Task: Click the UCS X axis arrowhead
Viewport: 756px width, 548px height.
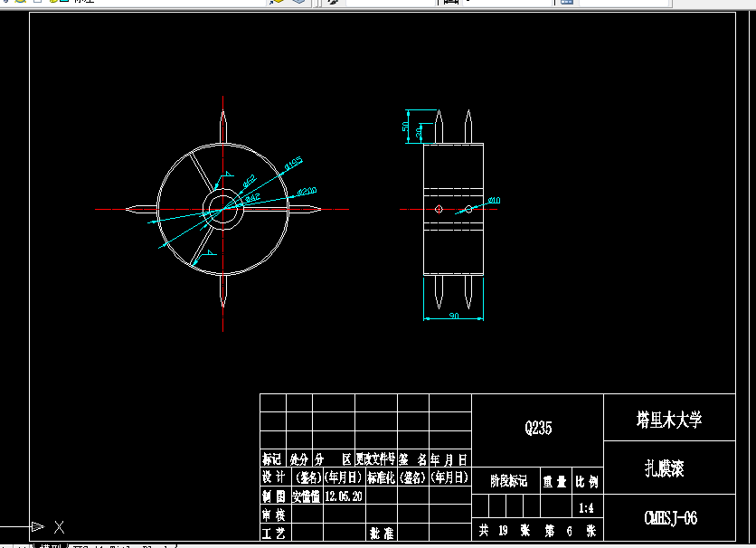Action: 38,526
